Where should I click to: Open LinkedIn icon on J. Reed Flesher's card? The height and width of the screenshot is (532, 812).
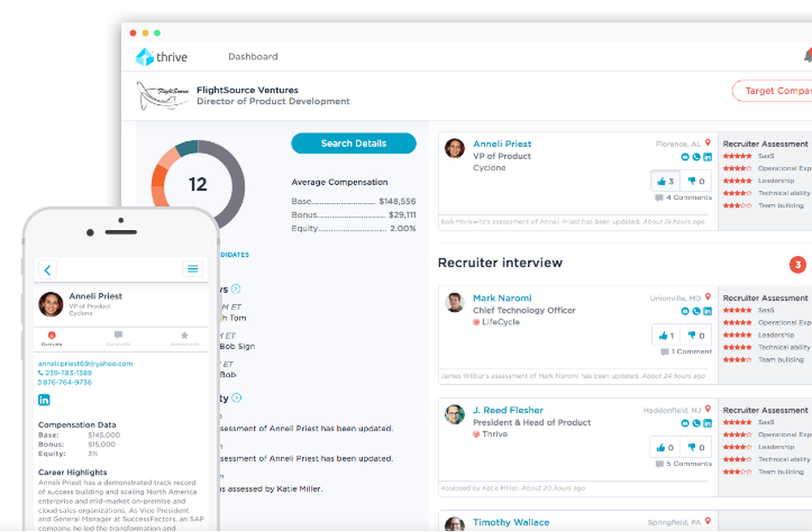[x=707, y=423]
